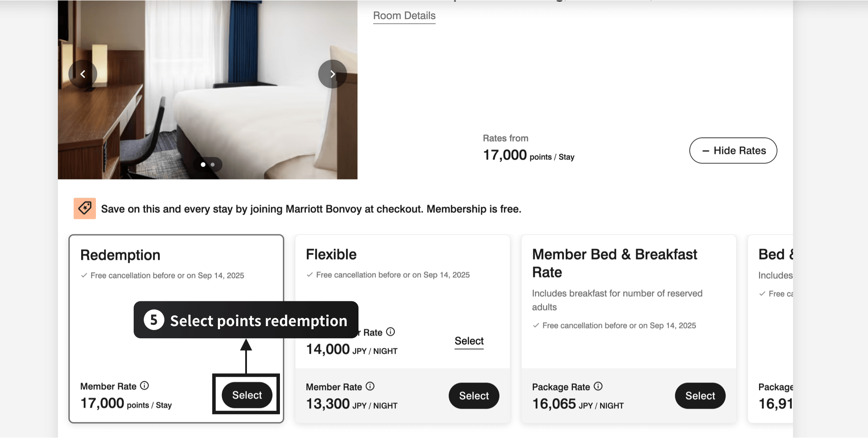The width and height of the screenshot is (868, 438).
Task: Open info icon near the 14,000 JPY rate
Action: tap(390, 332)
